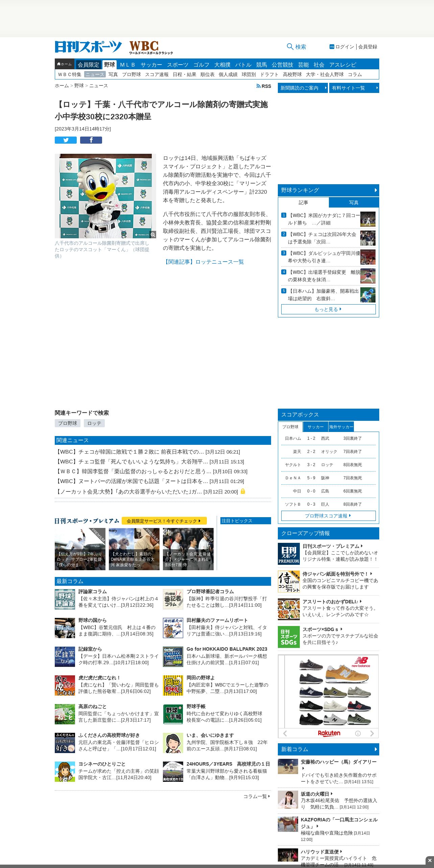434x868 pixels.
Task: Open the RSS feed link
Action: click(x=264, y=86)
